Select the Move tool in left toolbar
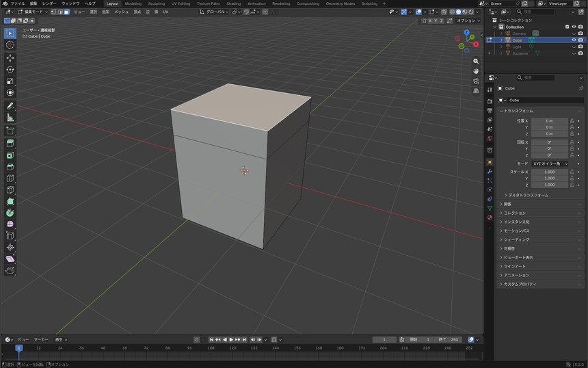 tap(10, 57)
